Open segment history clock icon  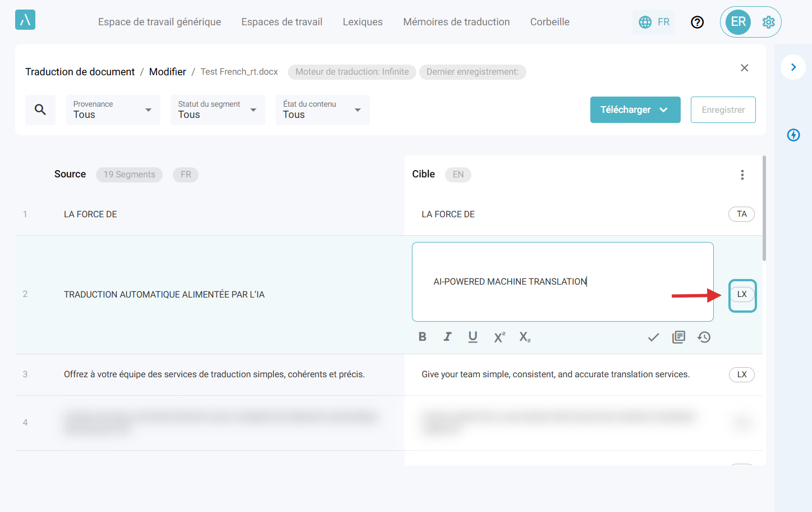[704, 337]
